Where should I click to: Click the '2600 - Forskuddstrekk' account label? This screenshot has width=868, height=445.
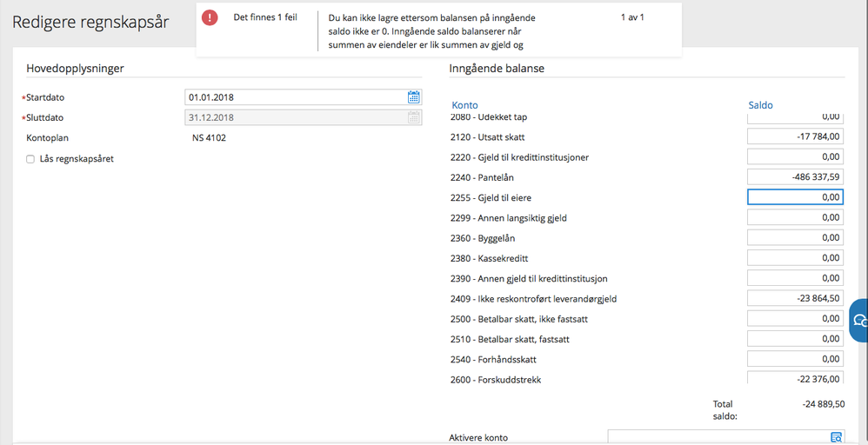pos(496,380)
